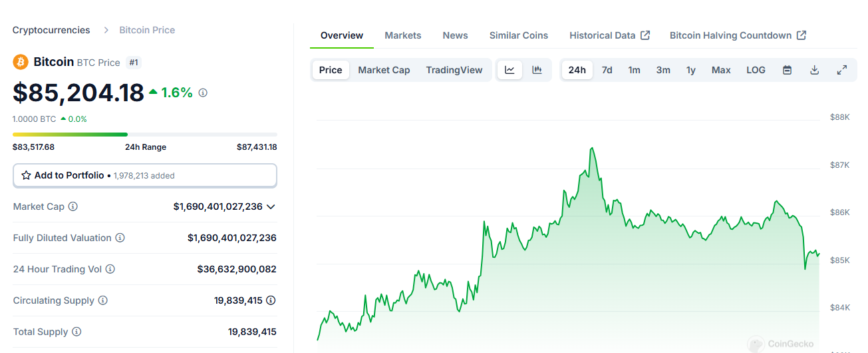Image resolution: width=868 pixels, height=353 pixels.
Task: Click the price chart peak near $87K
Action: [592, 149]
